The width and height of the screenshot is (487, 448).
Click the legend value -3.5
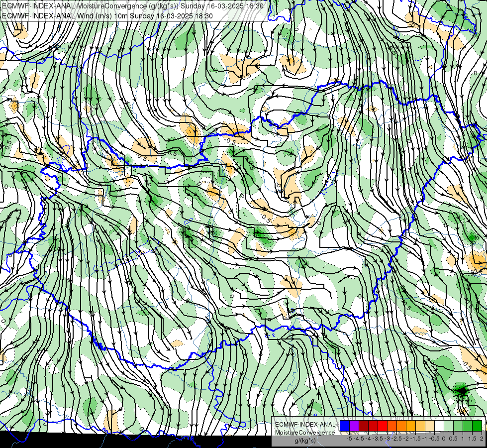click(378, 439)
